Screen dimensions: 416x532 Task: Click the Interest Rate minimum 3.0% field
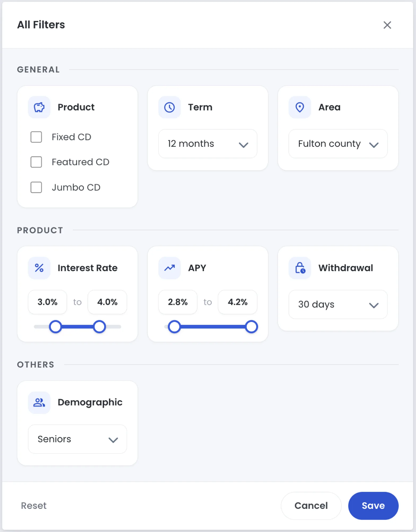pos(47,302)
